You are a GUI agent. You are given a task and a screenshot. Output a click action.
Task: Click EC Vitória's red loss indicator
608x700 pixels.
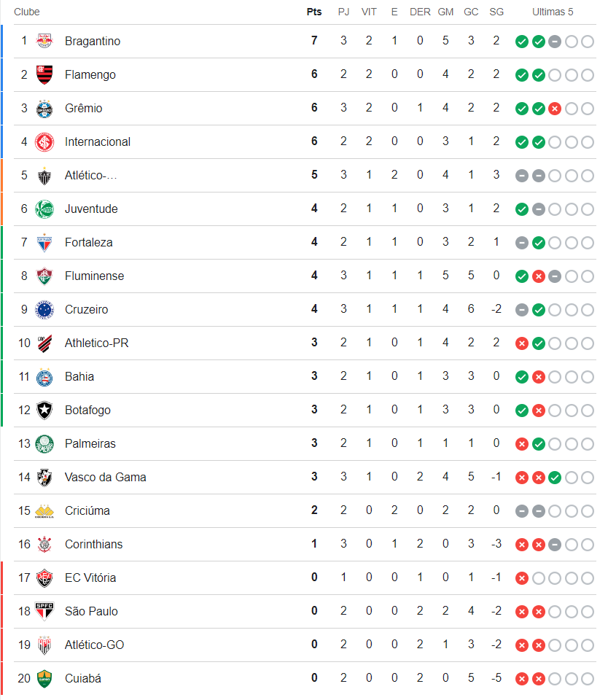(x=522, y=578)
